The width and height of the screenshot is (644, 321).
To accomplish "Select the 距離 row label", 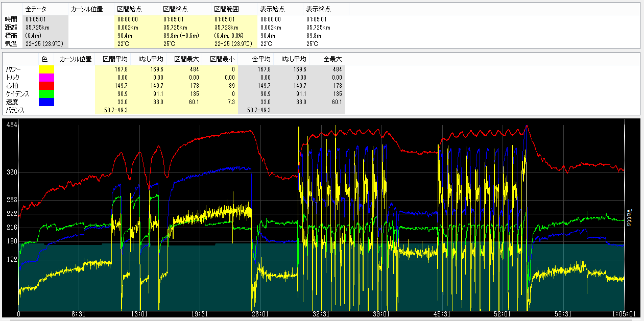I will click(11, 28).
